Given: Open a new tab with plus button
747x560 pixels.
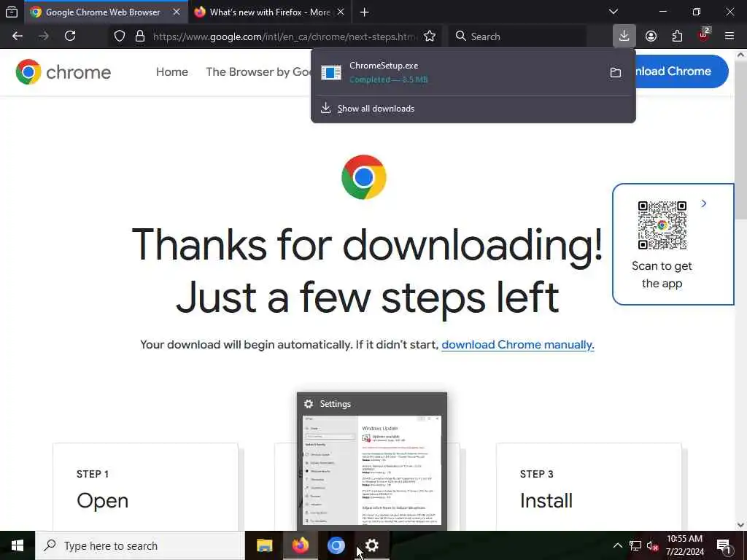Looking at the screenshot, I should click(x=365, y=12).
